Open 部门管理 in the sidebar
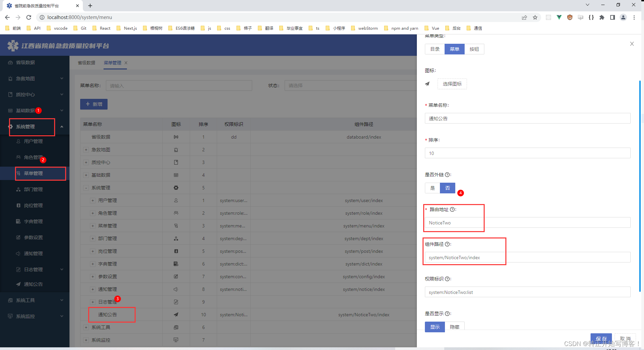The width and height of the screenshot is (644, 350). pyautogui.click(x=33, y=189)
